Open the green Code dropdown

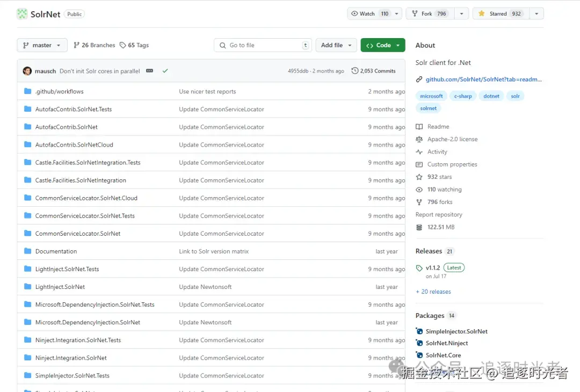coord(383,45)
